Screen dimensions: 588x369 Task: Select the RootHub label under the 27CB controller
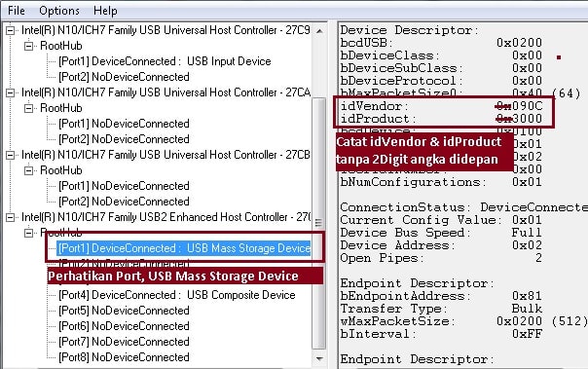(x=60, y=170)
